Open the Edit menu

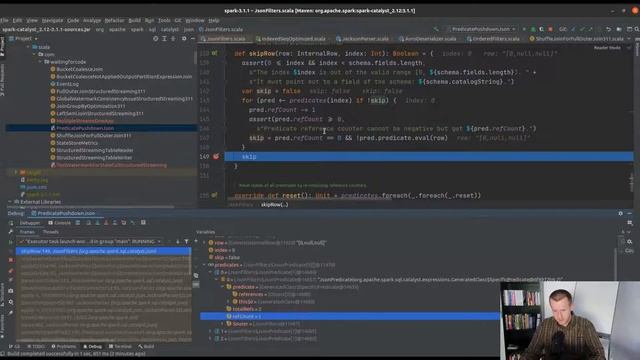coord(18,20)
